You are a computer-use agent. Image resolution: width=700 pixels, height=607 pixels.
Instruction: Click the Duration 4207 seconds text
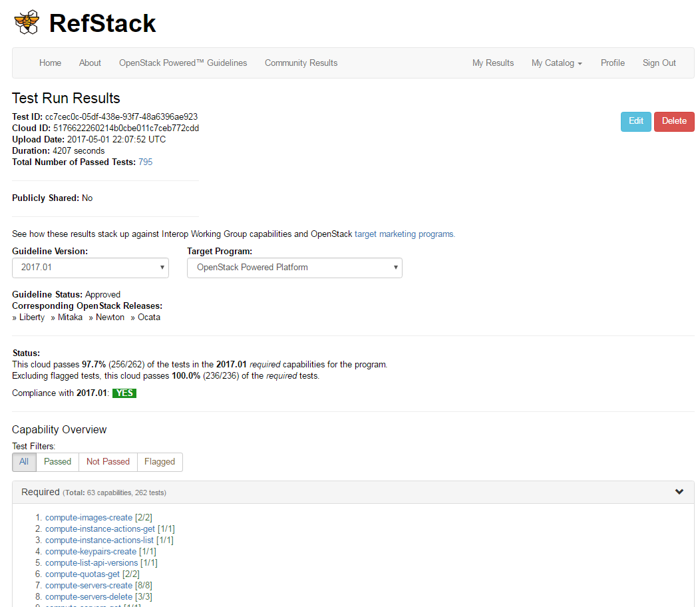click(x=59, y=151)
